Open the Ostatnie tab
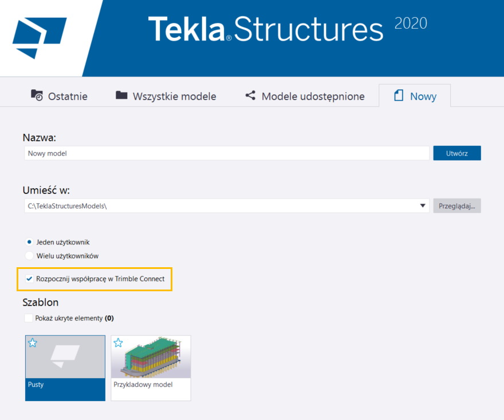504x420 pixels. coord(60,96)
